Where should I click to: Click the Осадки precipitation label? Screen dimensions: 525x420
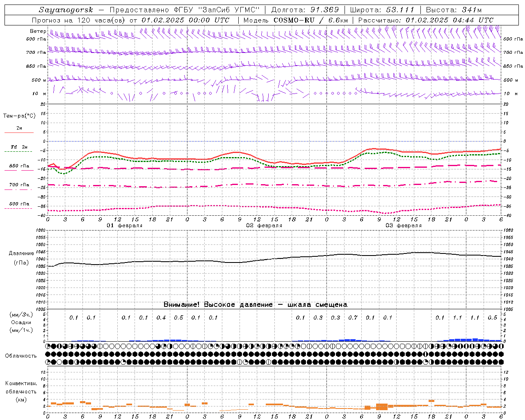(21, 322)
